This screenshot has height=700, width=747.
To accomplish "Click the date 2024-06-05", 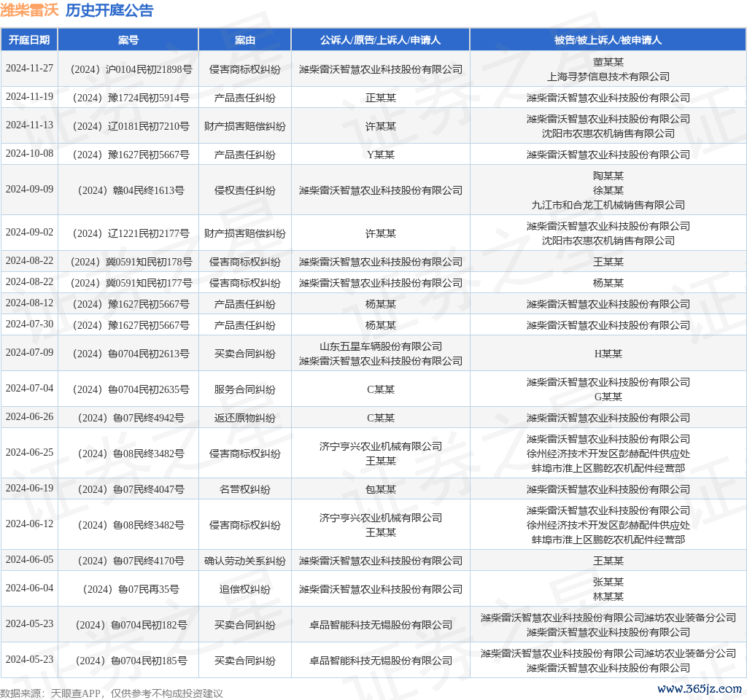I will 29,559.
